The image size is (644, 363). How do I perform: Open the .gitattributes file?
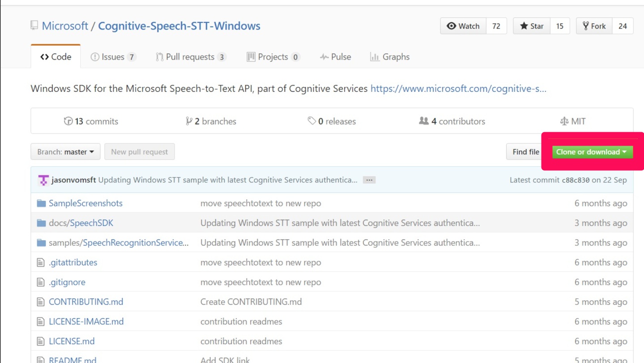[x=73, y=263]
